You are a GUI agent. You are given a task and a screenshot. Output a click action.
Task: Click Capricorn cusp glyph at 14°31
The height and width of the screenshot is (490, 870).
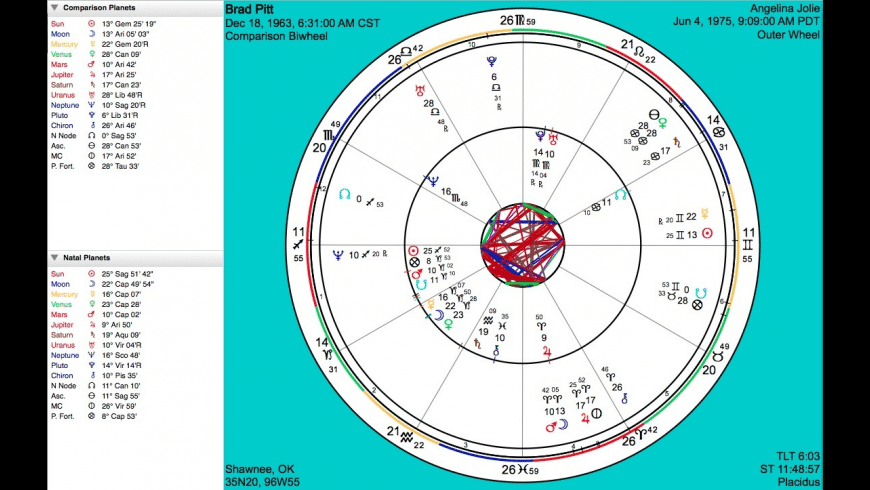[330, 355]
